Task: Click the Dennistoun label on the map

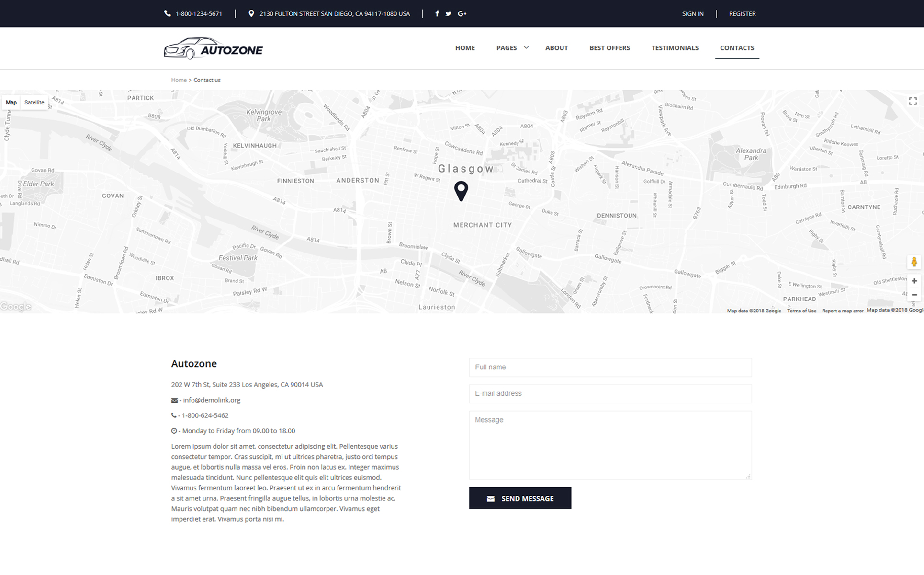Action: pyautogui.click(x=617, y=216)
